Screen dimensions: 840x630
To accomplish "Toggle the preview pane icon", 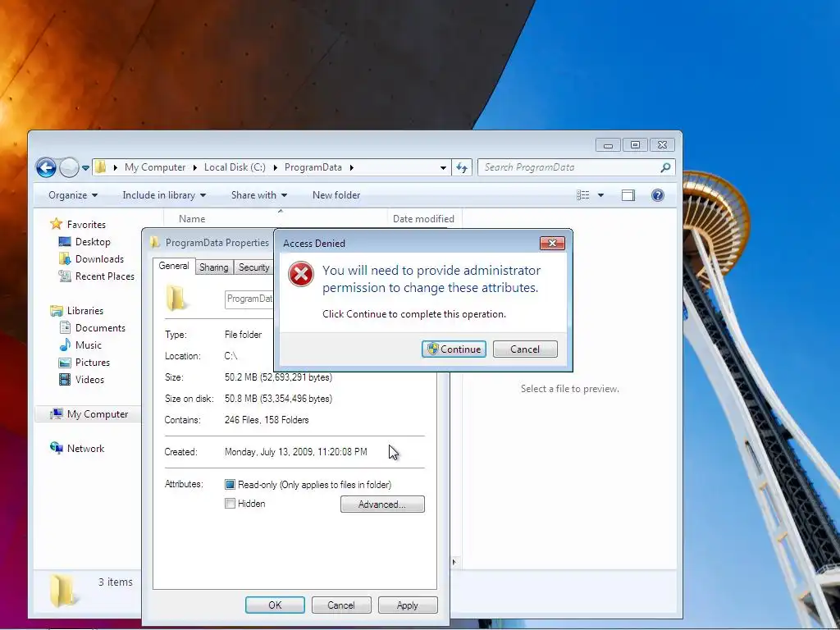I will (628, 195).
